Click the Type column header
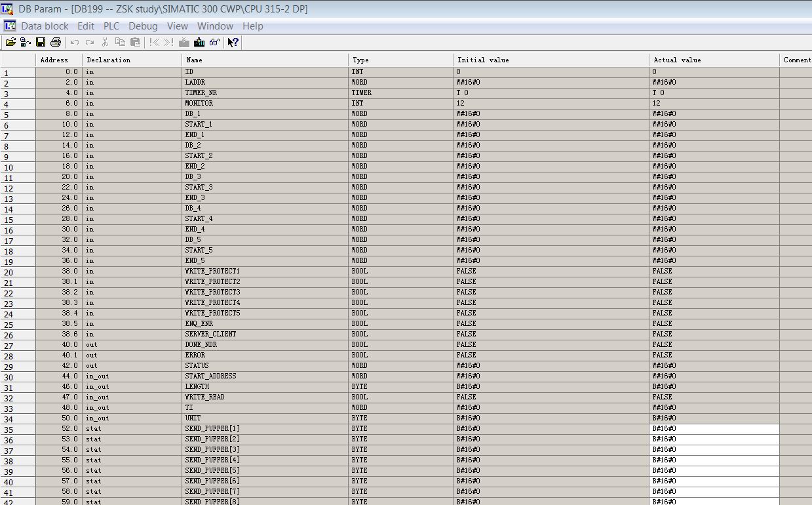 (400, 60)
